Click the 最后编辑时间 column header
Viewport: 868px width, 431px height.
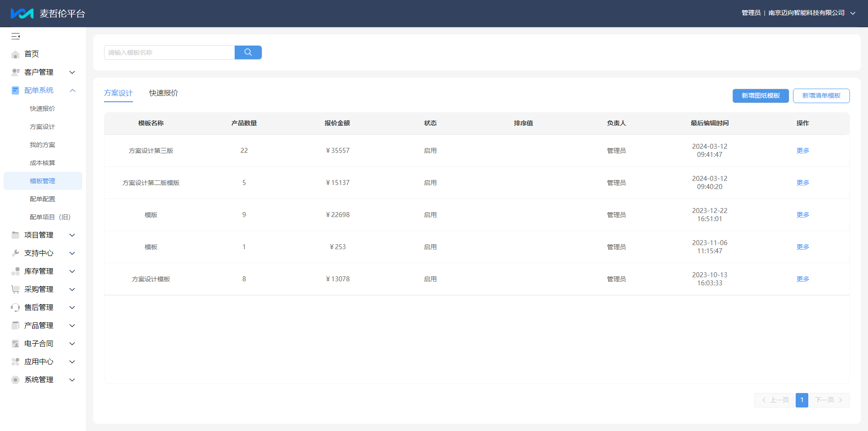pyautogui.click(x=710, y=123)
